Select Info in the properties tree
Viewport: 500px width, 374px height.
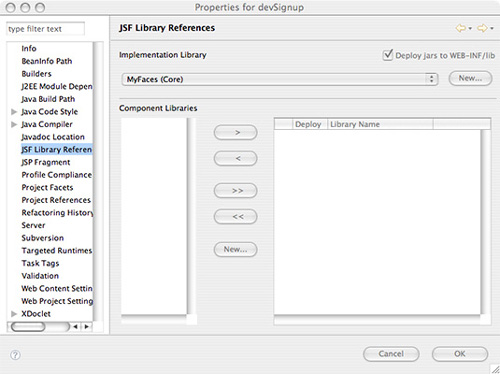coord(29,48)
